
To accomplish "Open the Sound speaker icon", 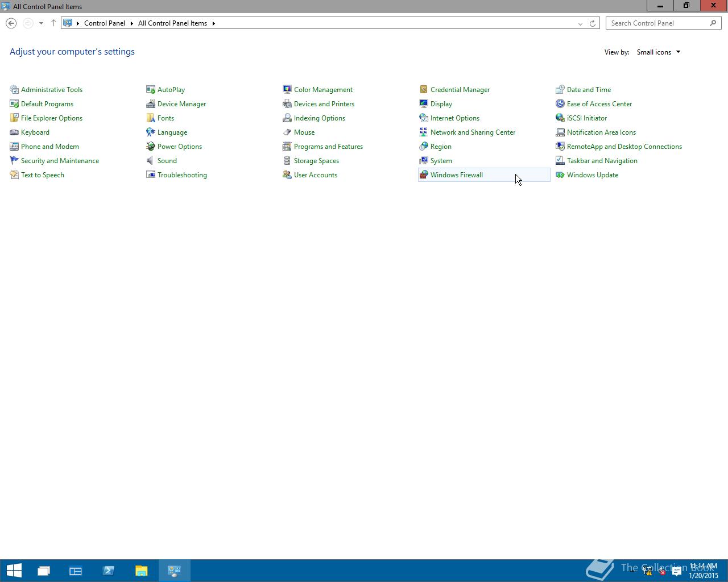I will pyautogui.click(x=151, y=161).
